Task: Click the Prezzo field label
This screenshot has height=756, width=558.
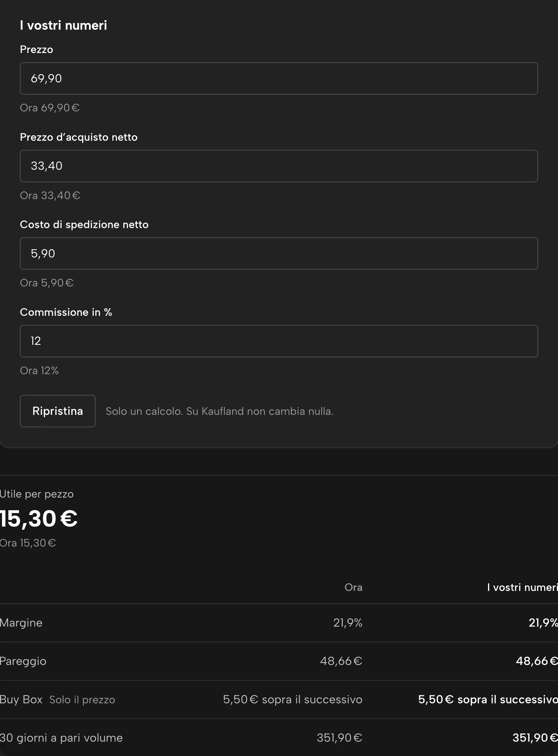Action: point(36,49)
